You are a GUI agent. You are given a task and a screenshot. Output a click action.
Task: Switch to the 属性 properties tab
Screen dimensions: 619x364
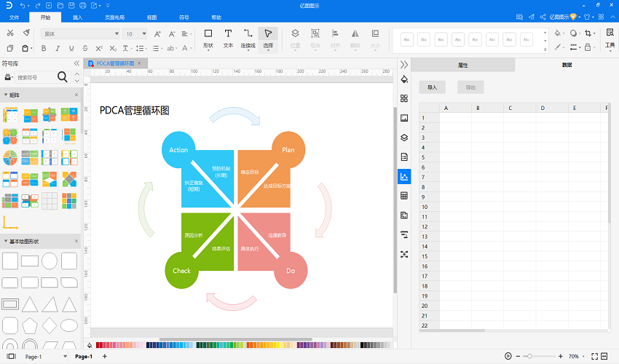point(462,65)
